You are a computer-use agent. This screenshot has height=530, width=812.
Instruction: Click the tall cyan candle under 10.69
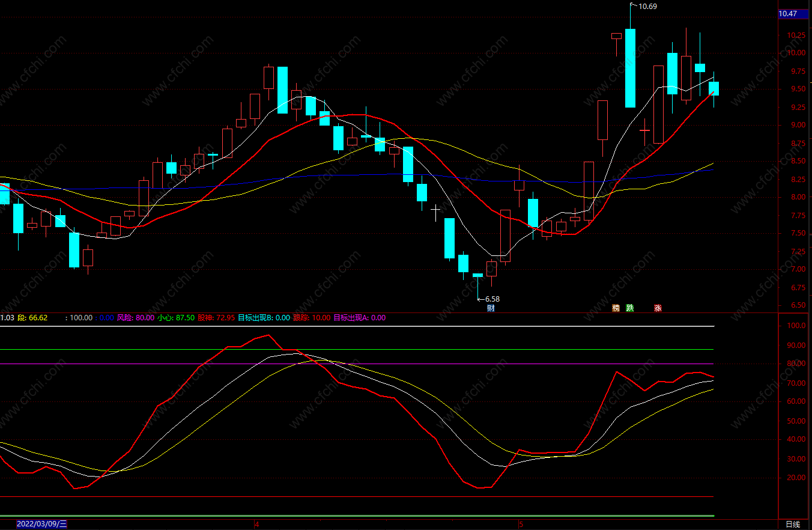[630, 68]
